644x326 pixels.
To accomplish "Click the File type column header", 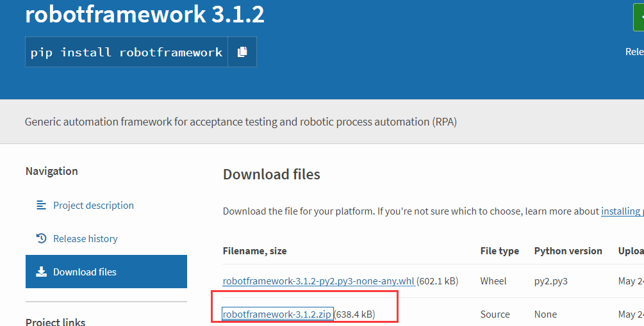I will 499,251.
